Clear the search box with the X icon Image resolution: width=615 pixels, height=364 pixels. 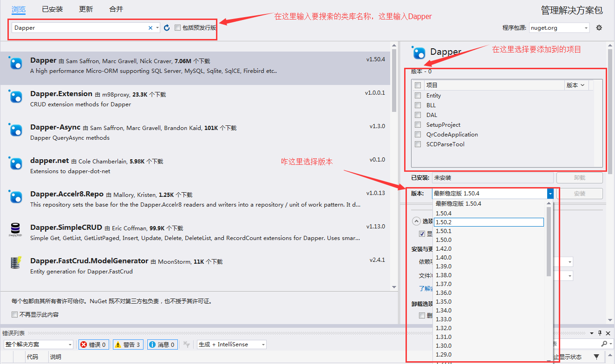150,28
